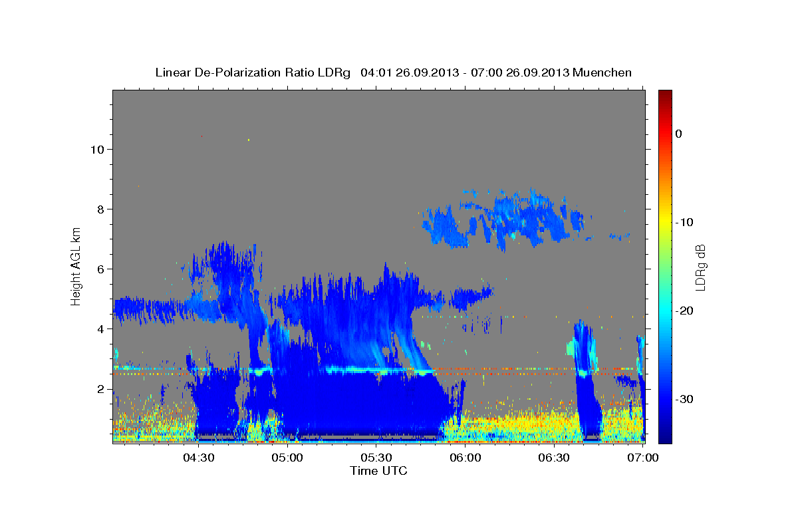Image resolution: width=798 pixels, height=532 pixels.
Task: Click the height tick label '2'
Action: (x=100, y=389)
